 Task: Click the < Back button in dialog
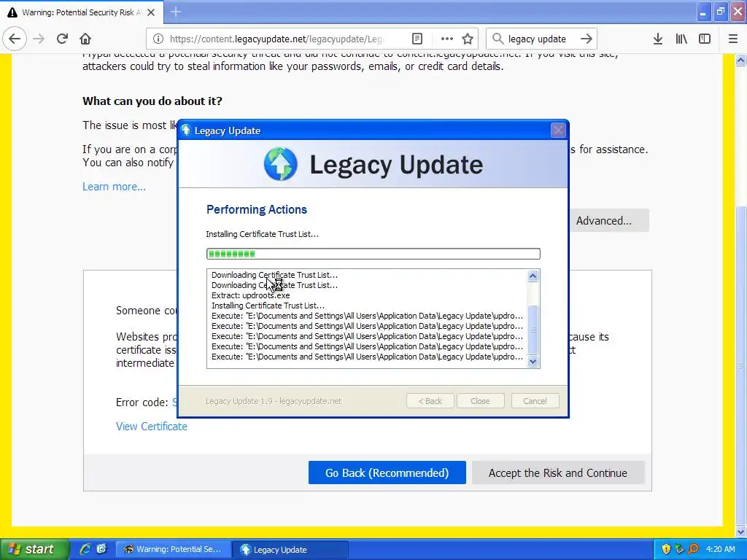coord(430,401)
